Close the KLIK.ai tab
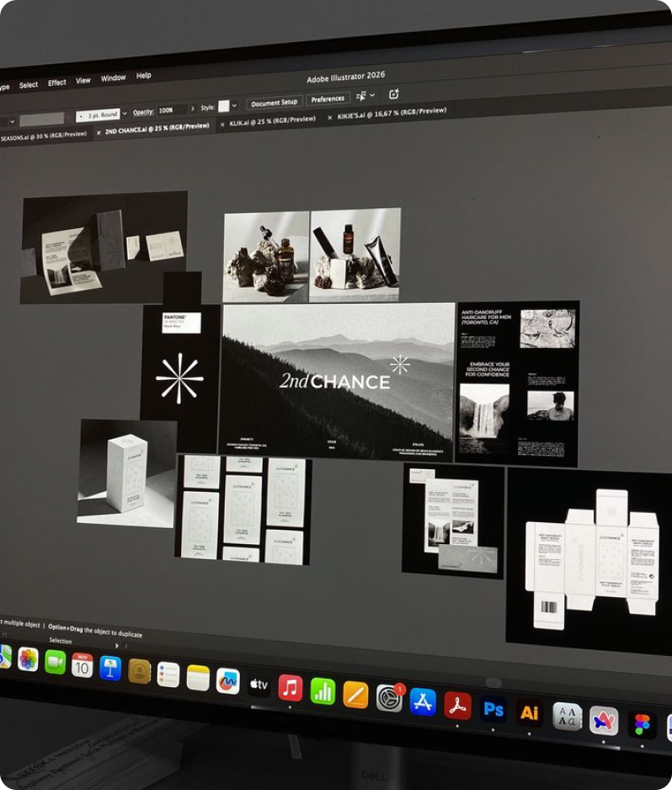This screenshot has height=790, width=672. pos(222,124)
